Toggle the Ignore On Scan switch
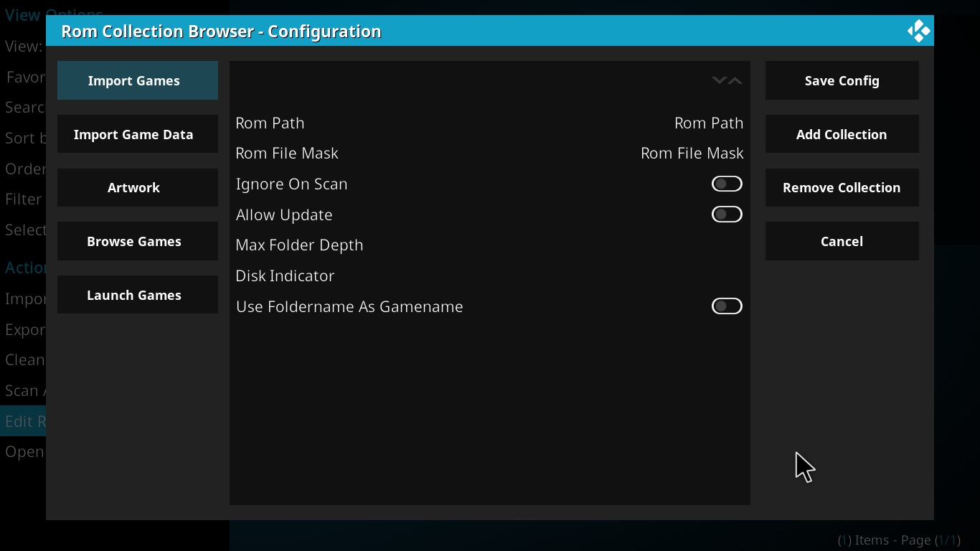This screenshot has height=551, width=980. click(727, 184)
